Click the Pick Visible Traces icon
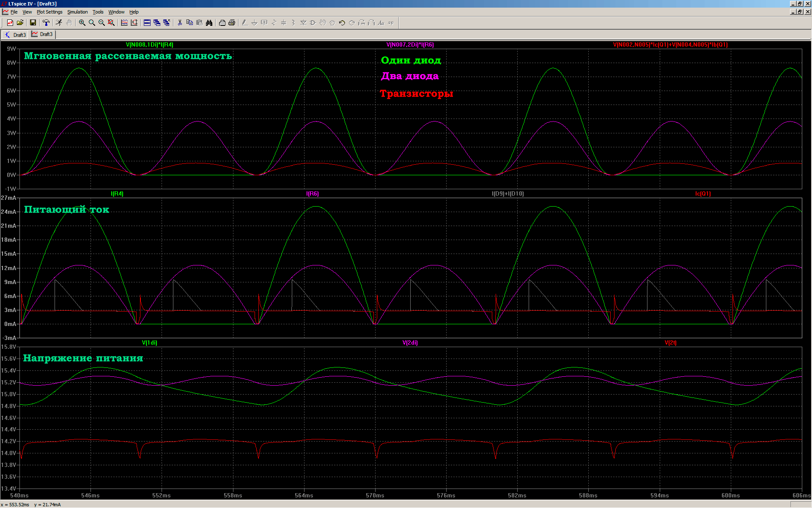 click(124, 23)
